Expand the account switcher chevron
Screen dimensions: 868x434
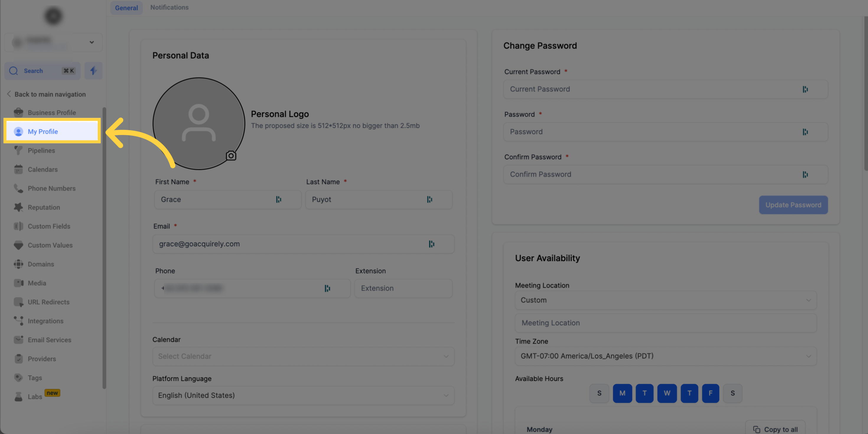pyautogui.click(x=92, y=42)
